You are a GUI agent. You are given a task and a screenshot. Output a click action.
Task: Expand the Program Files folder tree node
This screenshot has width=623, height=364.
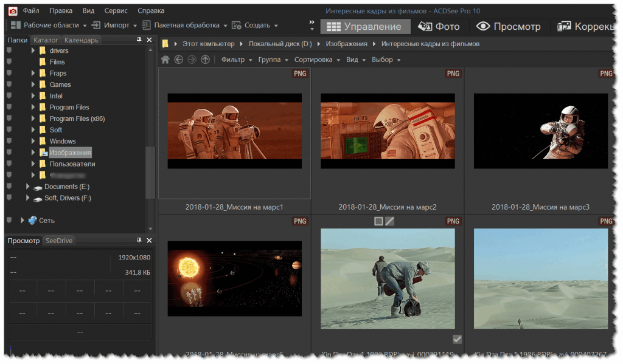coord(33,108)
